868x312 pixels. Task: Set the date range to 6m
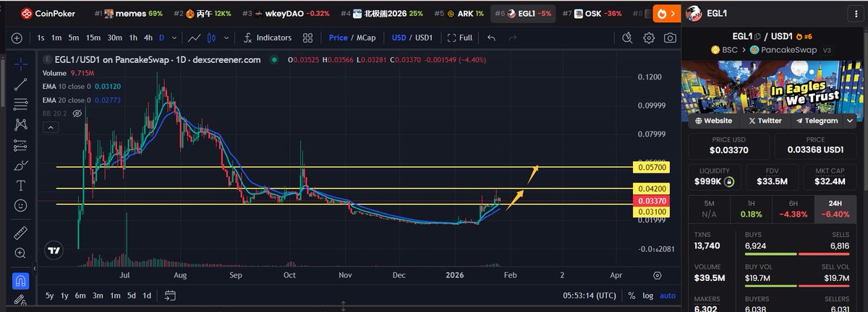point(80,295)
